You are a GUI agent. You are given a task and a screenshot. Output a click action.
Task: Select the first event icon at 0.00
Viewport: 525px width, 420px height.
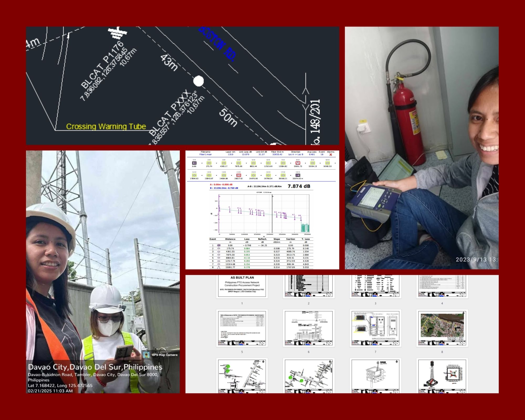[x=194, y=163]
